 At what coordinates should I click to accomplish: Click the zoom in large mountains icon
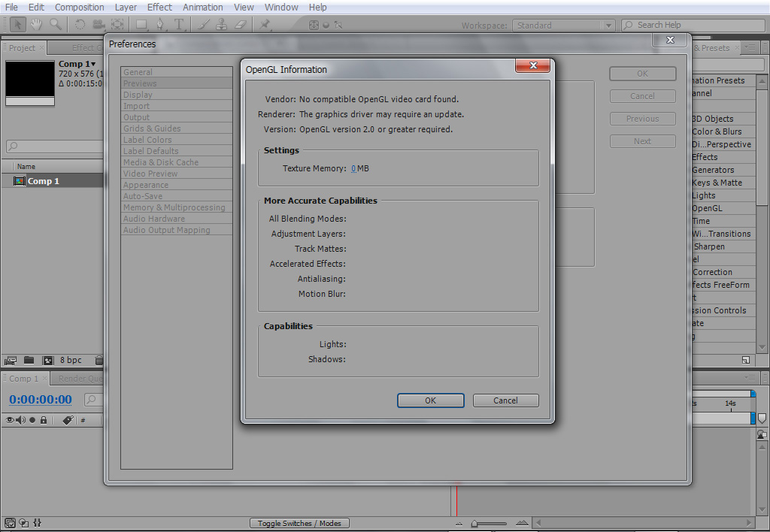[x=523, y=523]
